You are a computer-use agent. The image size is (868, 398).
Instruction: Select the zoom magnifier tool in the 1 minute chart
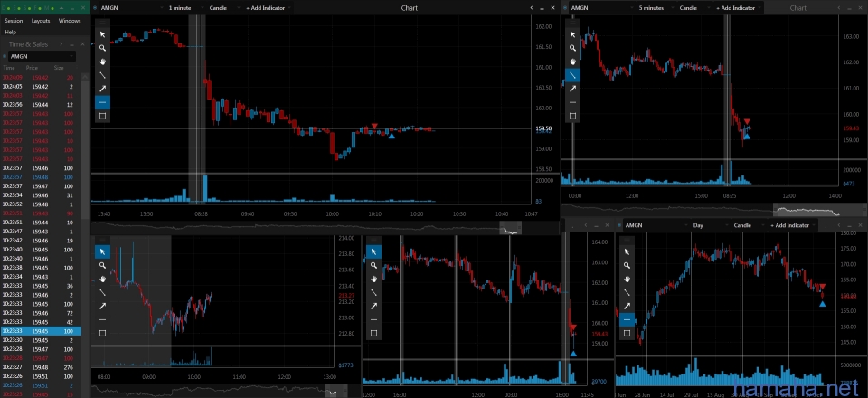pyautogui.click(x=102, y=48)
